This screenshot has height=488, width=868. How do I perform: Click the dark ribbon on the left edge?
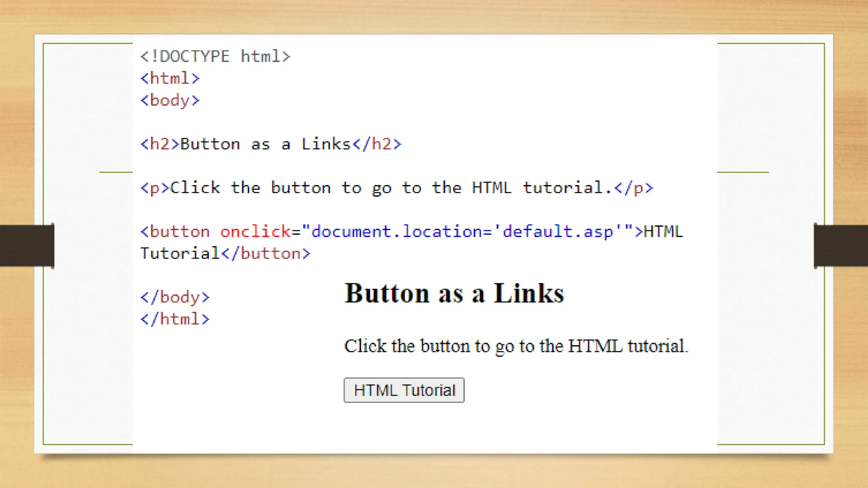26,246
